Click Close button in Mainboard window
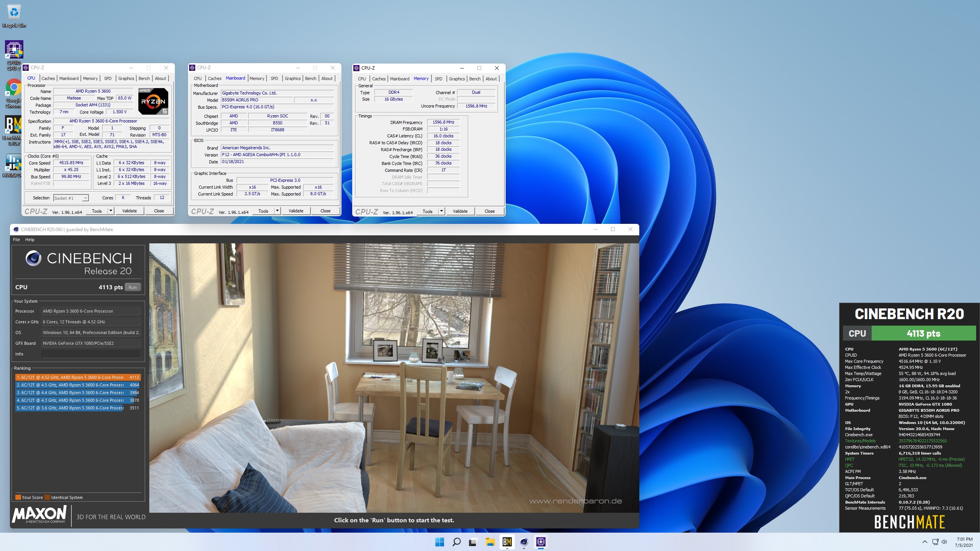 click(325, 211)
